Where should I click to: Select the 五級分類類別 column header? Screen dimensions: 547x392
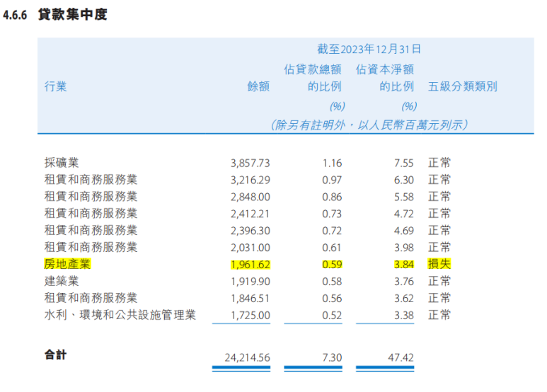463,86
